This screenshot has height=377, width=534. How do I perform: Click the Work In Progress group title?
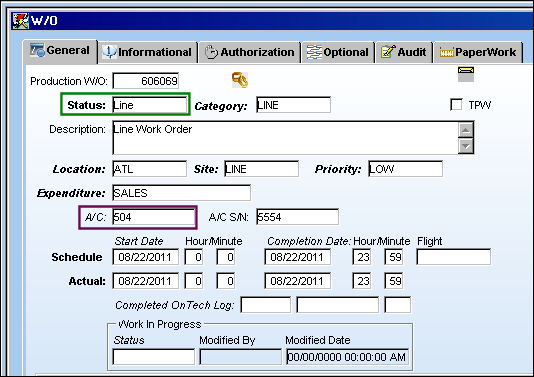pos(159,324)
